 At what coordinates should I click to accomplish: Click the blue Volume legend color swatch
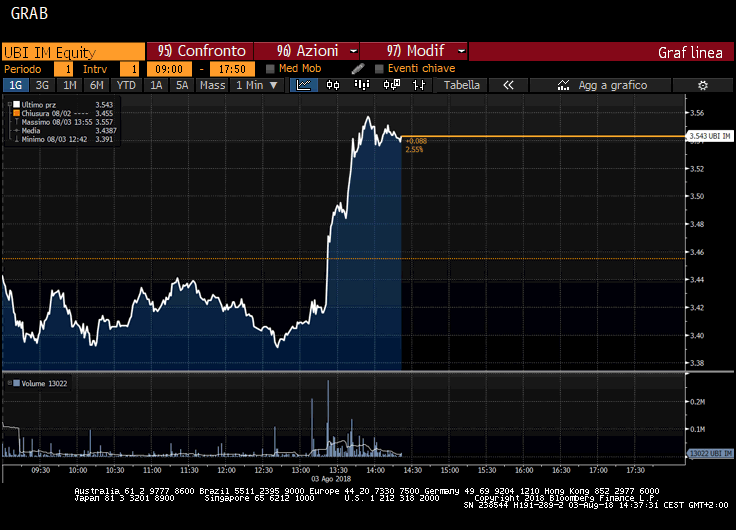[16, 383]
